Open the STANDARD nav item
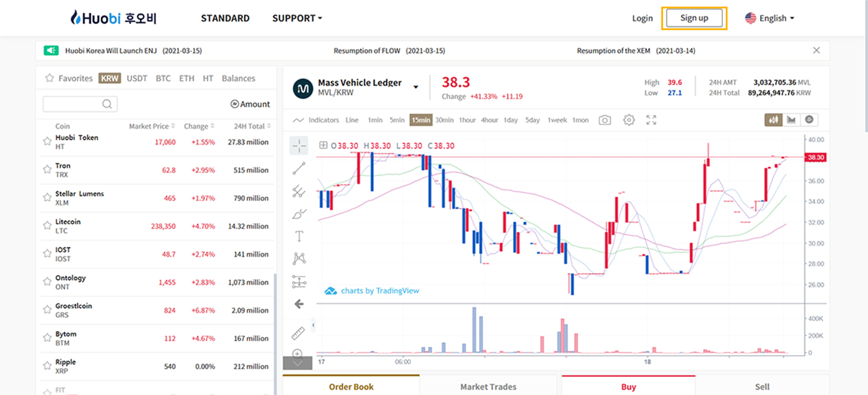 [x=225, y=18]
